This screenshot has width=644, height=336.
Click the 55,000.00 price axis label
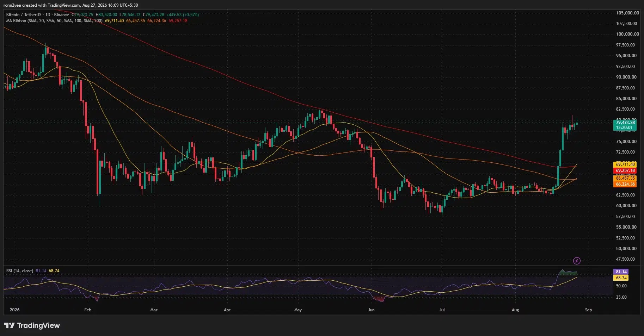[626, 227]
